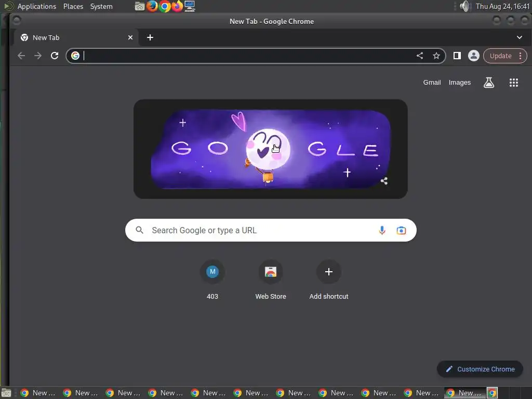Expand the tab search chevron

(x=520, y=37)
